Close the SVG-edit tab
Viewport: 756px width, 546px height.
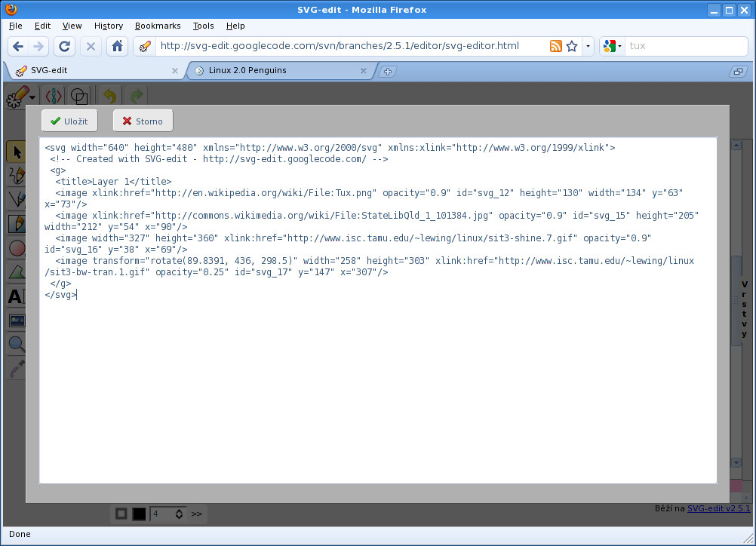(x=174, y=71)
